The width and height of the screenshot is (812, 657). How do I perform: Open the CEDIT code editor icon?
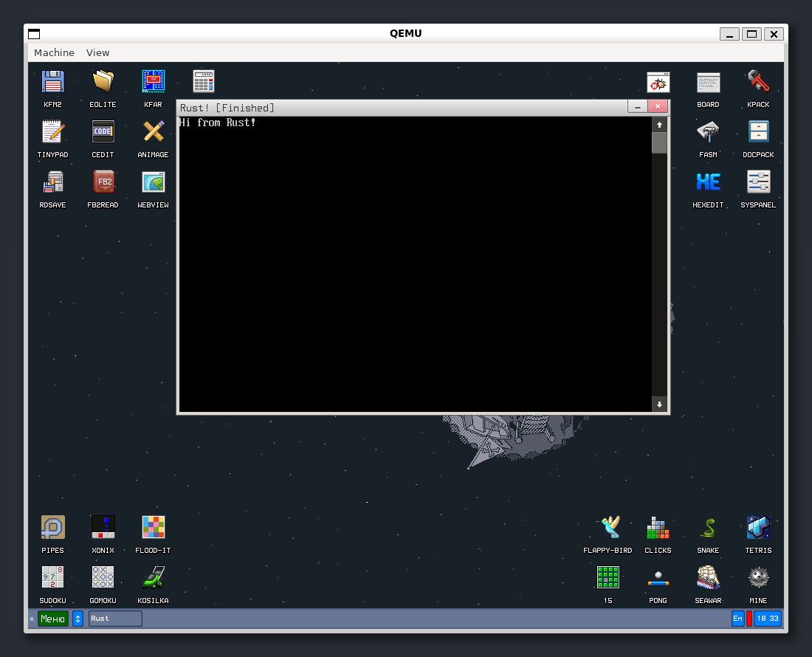pyautogui.click(x=103, y=132)
